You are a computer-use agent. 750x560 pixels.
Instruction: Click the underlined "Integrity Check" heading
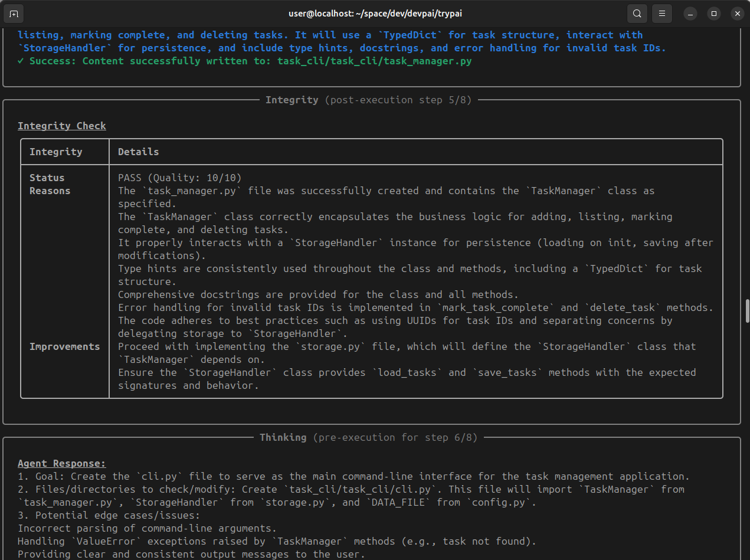coord(62,126)
